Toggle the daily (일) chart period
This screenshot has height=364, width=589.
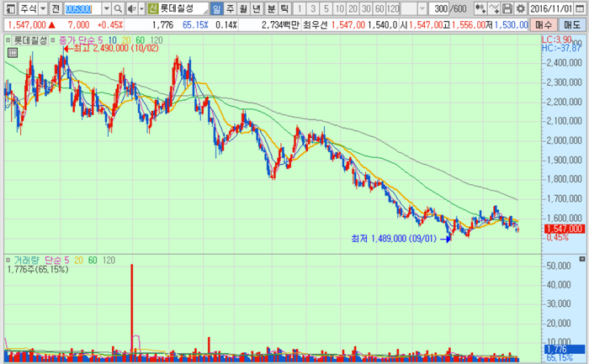click(x=217, y=8)
